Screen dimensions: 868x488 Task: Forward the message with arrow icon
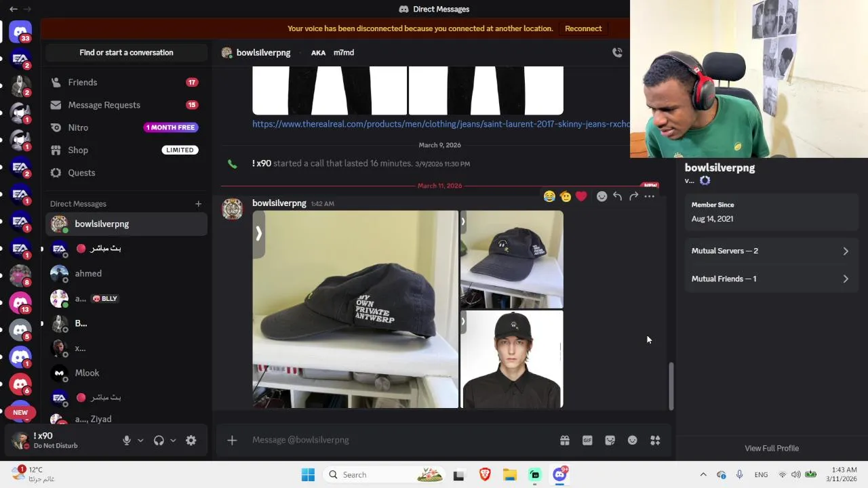[x=633, y=196]
